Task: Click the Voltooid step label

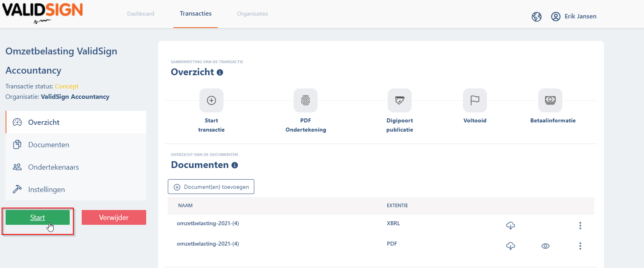Action: 475,120
